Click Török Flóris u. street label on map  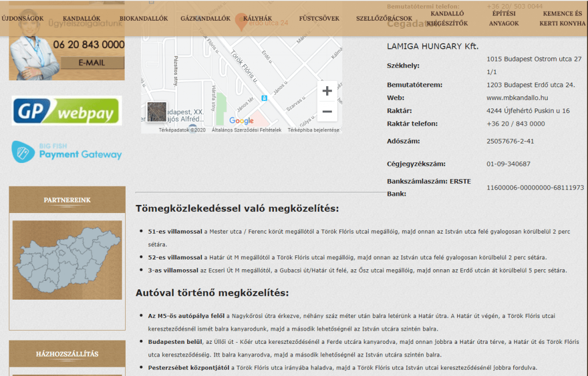pos(245,67)
